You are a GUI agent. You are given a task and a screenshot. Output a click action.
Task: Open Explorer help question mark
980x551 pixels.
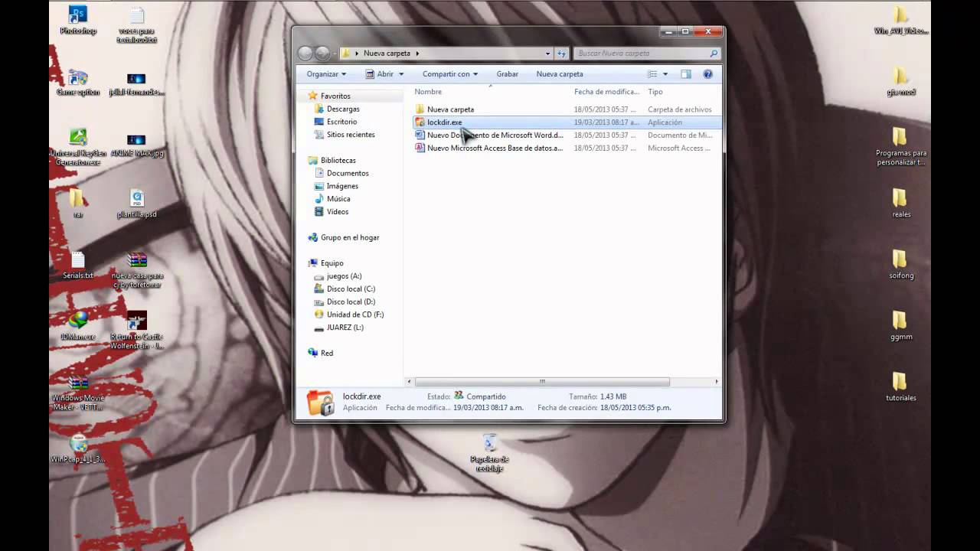click(707, 74)
